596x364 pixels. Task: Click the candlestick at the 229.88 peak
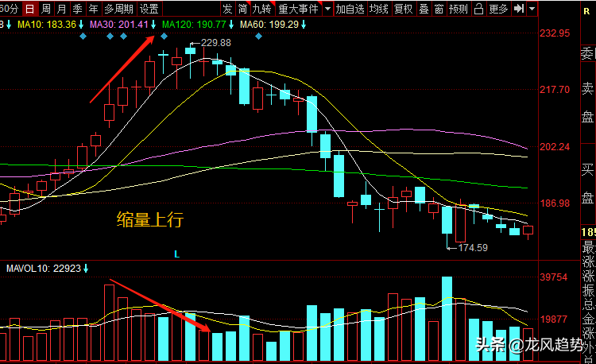pos(191,60)
